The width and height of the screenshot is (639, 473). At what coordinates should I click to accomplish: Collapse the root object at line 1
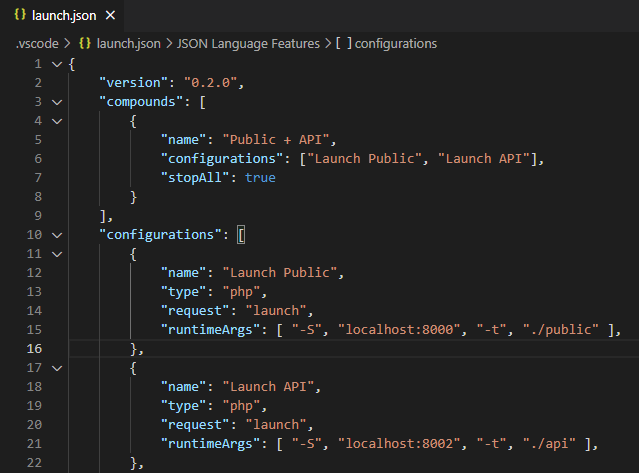(x=57, y=64)
